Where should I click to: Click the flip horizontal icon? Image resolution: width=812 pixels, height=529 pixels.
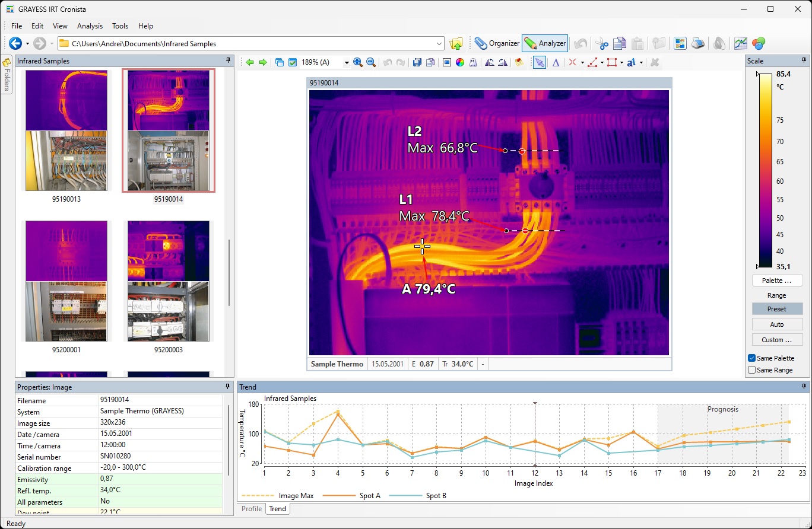[490, 62]
